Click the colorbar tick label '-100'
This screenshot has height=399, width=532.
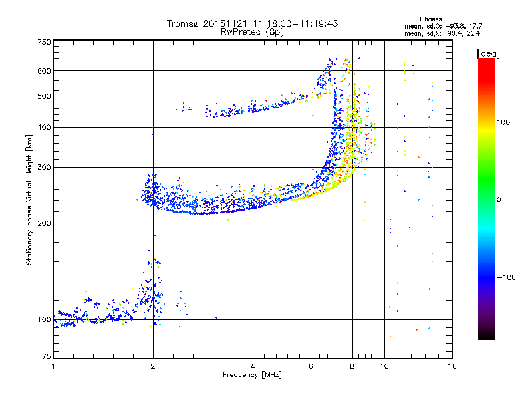point(506,277)
